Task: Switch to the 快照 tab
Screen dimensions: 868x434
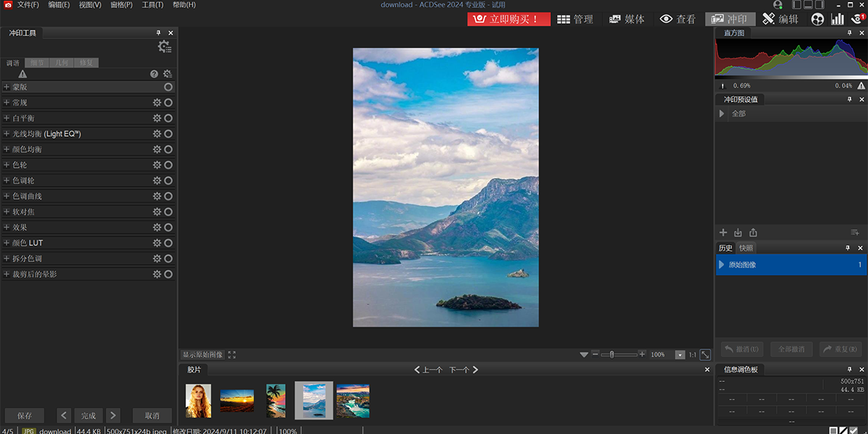Action: pyautogui.click(x=746, y=248)
